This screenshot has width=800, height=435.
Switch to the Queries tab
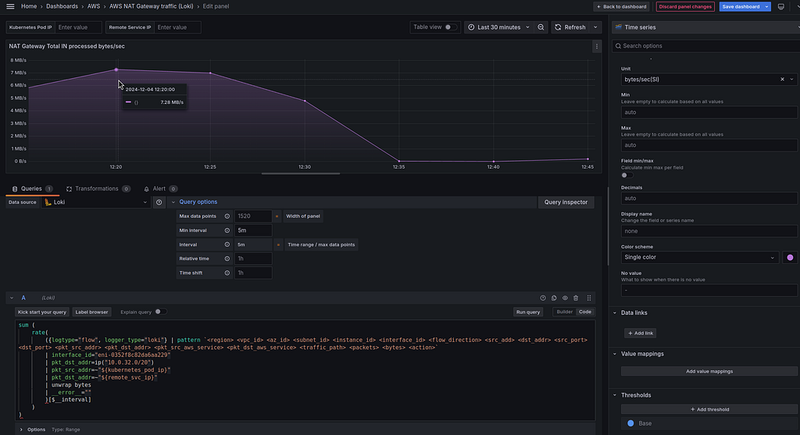[x=32, y=189]
